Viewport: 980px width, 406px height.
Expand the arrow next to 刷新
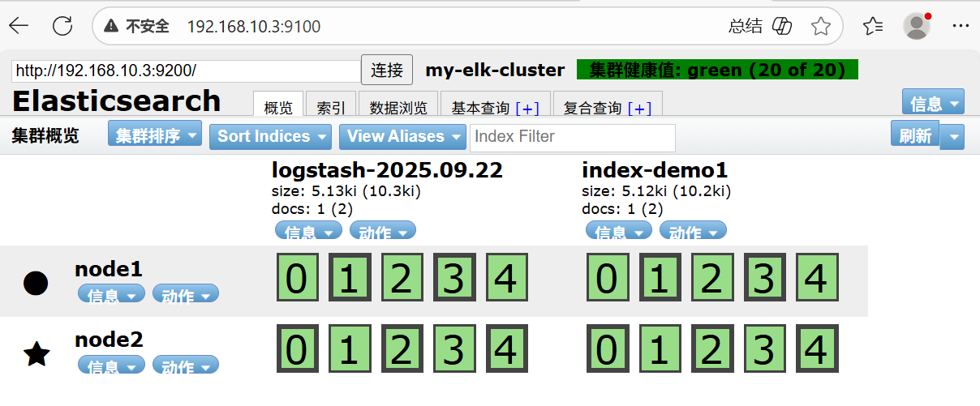click(952, 136)
